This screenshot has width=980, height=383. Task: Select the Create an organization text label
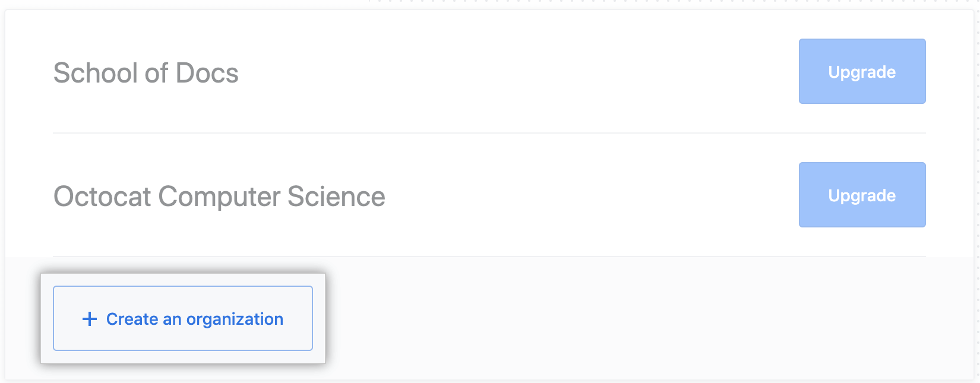(195, 319)
